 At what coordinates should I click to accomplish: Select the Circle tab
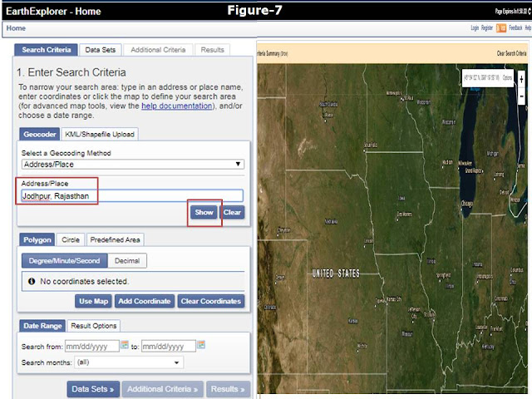point(71,240)
